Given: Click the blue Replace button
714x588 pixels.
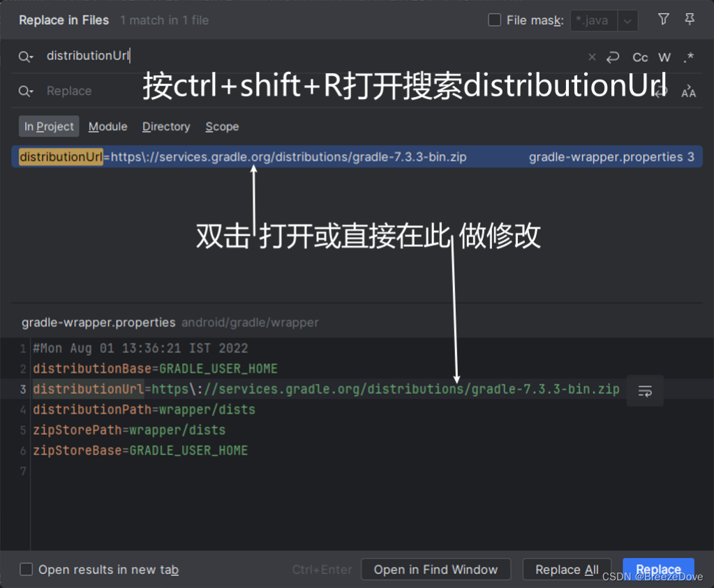Looking at the screenshot, I should [658, 569].
